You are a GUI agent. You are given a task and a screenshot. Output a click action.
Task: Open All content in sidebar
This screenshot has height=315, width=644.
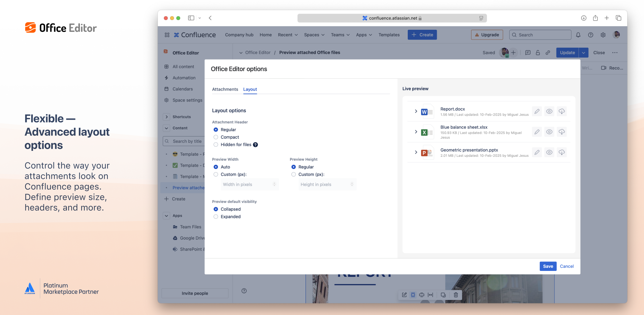click(x=183, y=66)
